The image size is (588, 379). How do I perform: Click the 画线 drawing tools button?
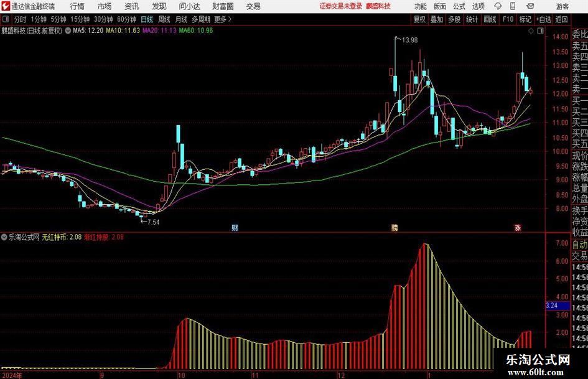[x=490, y=19]
